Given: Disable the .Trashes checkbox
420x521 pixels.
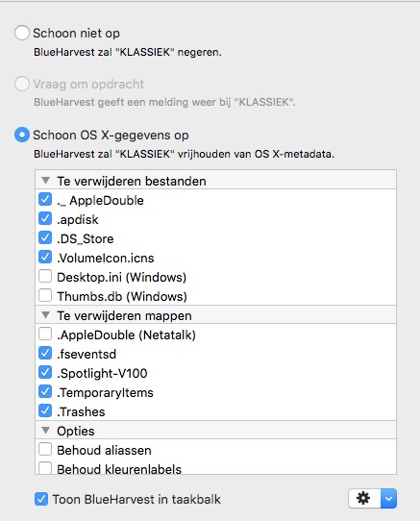Looking at the screenshot, I should (x=45, y=411).
